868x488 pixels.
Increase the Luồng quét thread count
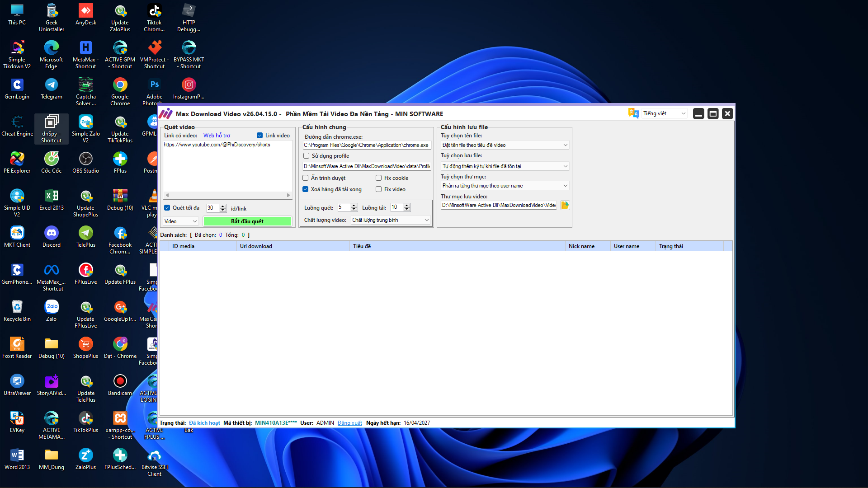tap(354, 205)
